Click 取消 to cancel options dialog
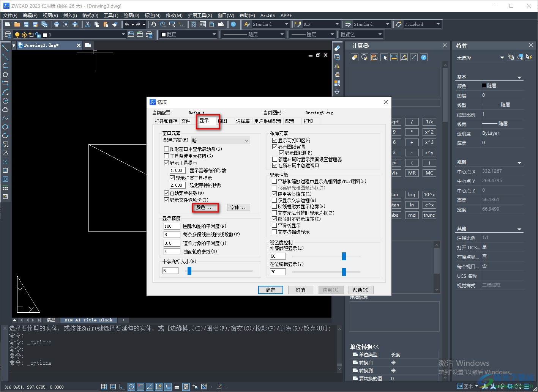 [301, 290]
